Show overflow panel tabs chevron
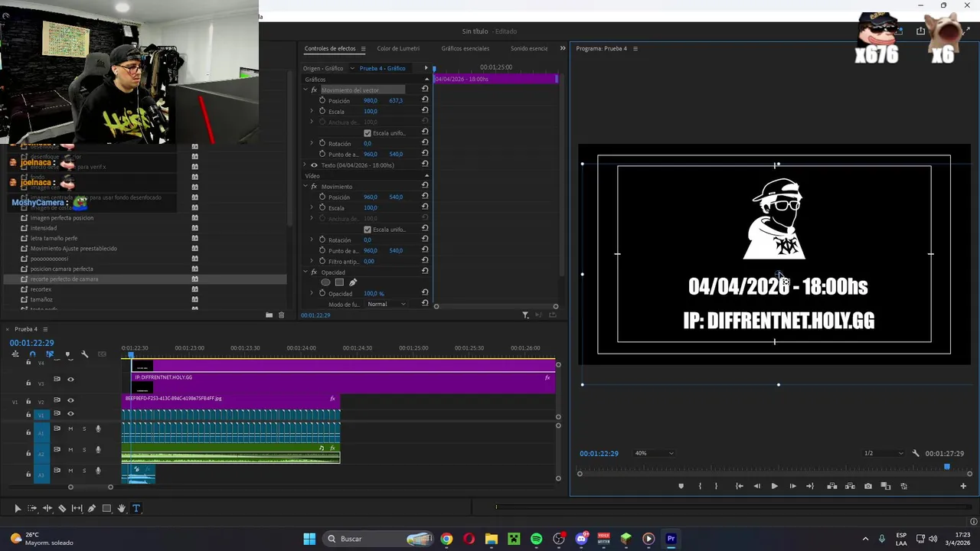The width and height of the screenshot is (980, 551). (x=563, y=48)
